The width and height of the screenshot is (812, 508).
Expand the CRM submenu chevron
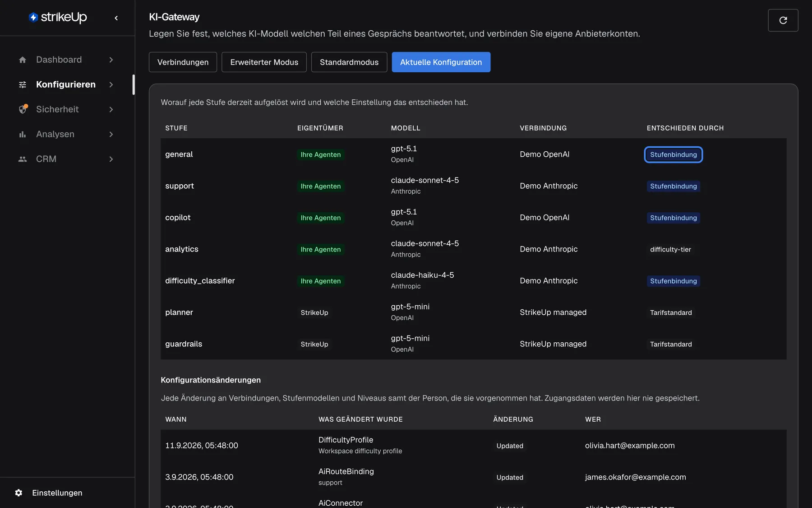(111, 159)
